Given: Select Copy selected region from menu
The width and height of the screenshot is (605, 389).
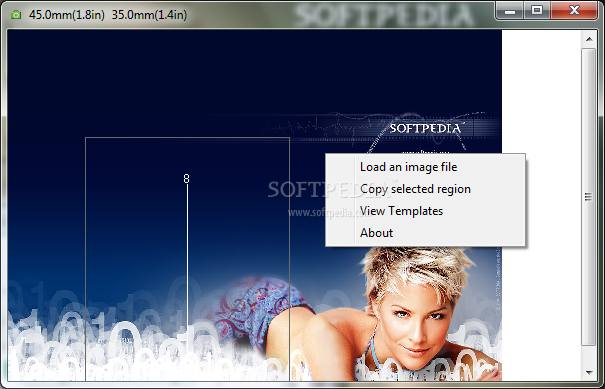Looking at the screenshot, I should click(425, 189).
